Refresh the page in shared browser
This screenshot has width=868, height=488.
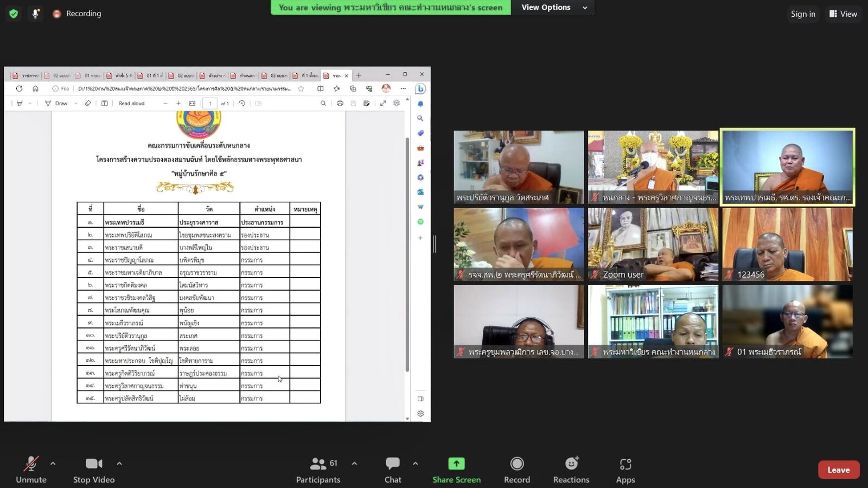[19, 88]
